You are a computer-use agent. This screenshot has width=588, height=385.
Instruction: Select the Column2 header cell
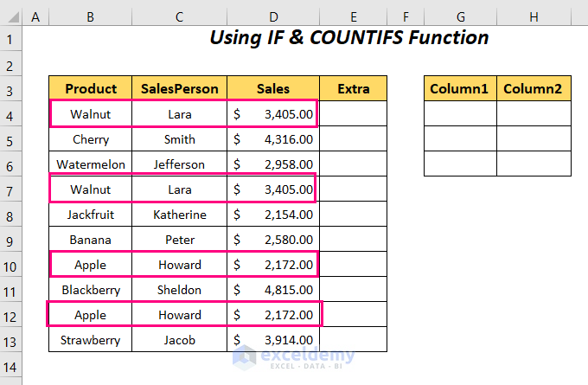click(534, 88)
